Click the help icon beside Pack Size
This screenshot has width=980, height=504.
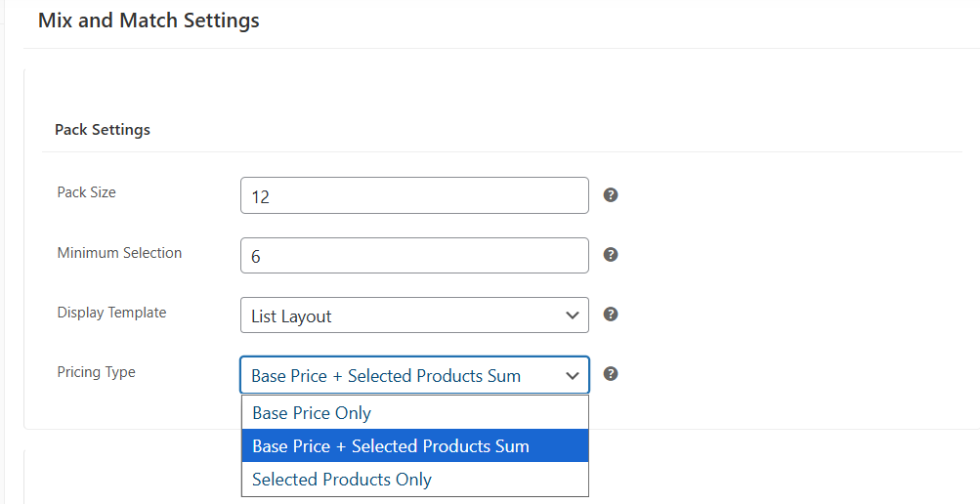click(x=611, y=194)
